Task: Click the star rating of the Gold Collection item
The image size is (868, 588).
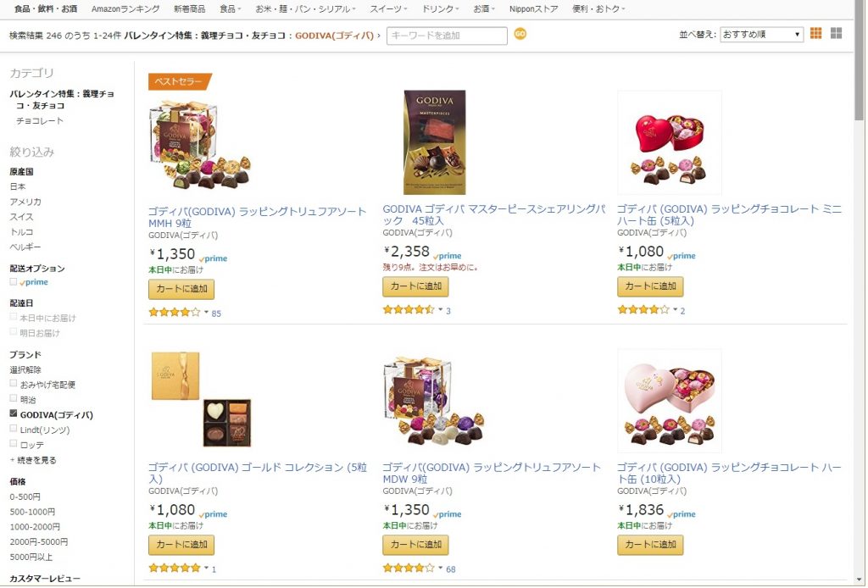Action: [175, 568]
